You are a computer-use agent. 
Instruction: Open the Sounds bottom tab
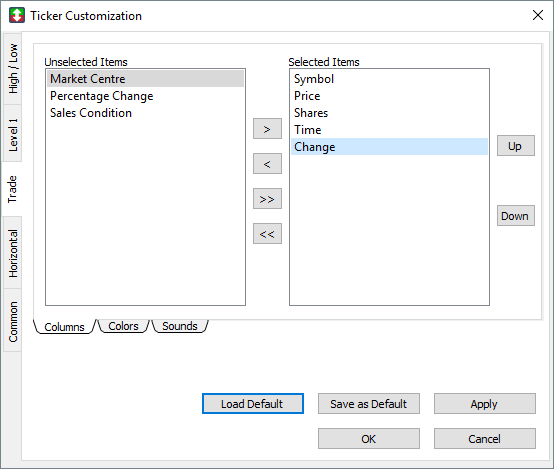click(179, 326)
